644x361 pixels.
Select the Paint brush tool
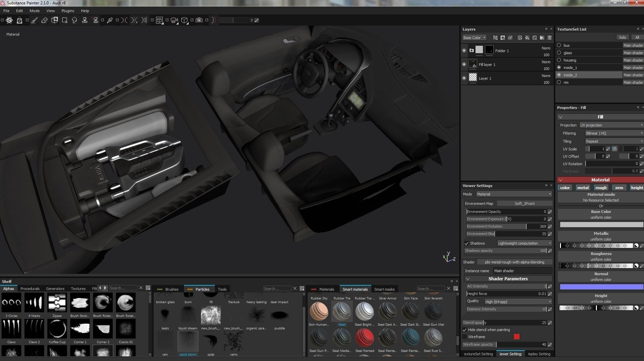coord(34,20)
